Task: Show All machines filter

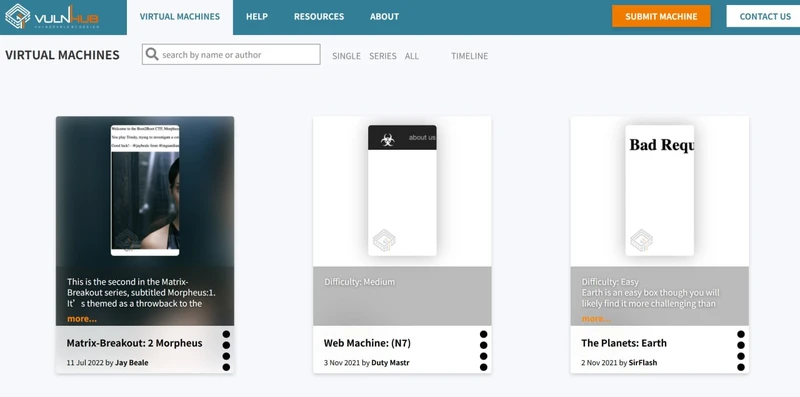Action: coord(412,56)
